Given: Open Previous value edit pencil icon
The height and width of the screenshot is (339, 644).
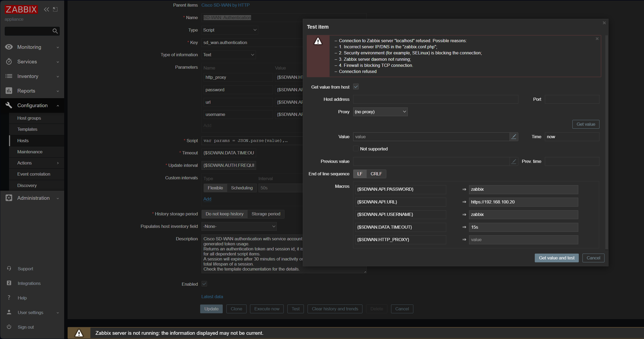Looking at the screenshot, I should 514,161.
